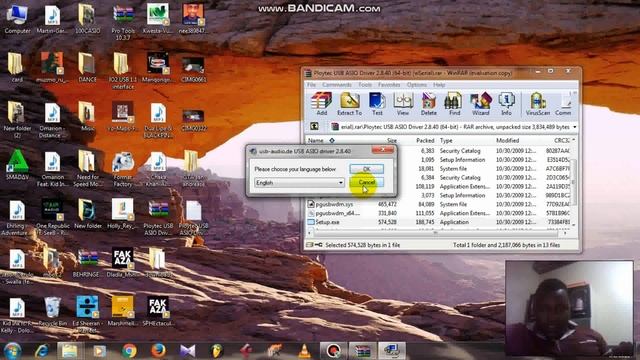Image resolution: width=640 pixels, height=360 pixels.
Task: Select the Ed Sheeran desktop media file
Action: [x=87, y=313]
